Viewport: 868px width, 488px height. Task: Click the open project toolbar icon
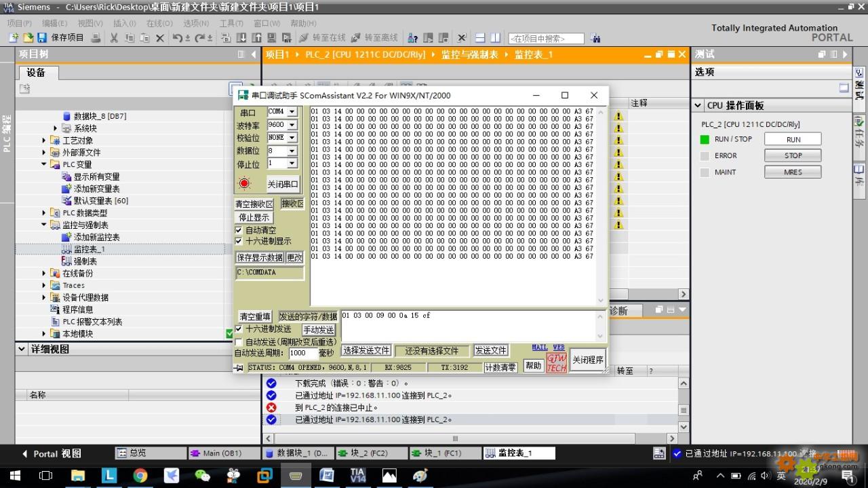pyautogui.click(x=28, y=38)
